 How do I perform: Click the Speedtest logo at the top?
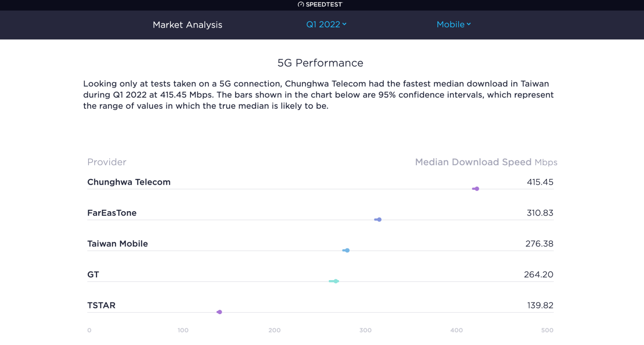point(320,4)
